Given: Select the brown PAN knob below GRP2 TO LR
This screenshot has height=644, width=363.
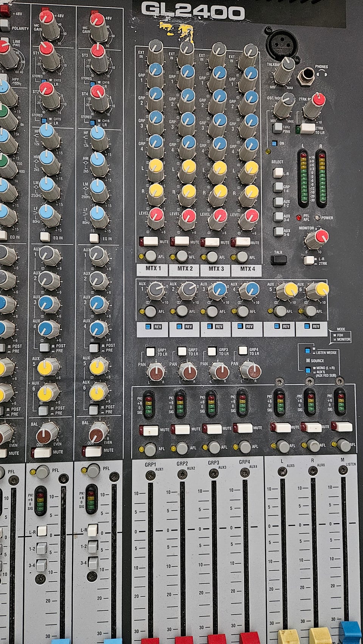Looking at the screenshot, I should click(188, 372).
